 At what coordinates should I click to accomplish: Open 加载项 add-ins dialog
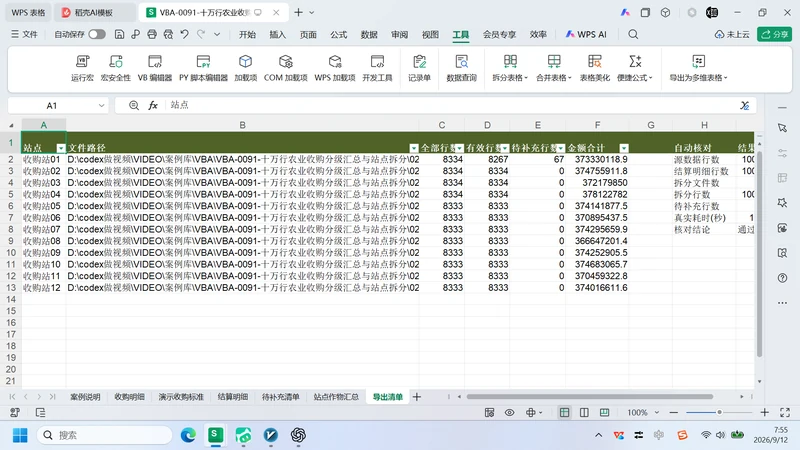point(245,68)
